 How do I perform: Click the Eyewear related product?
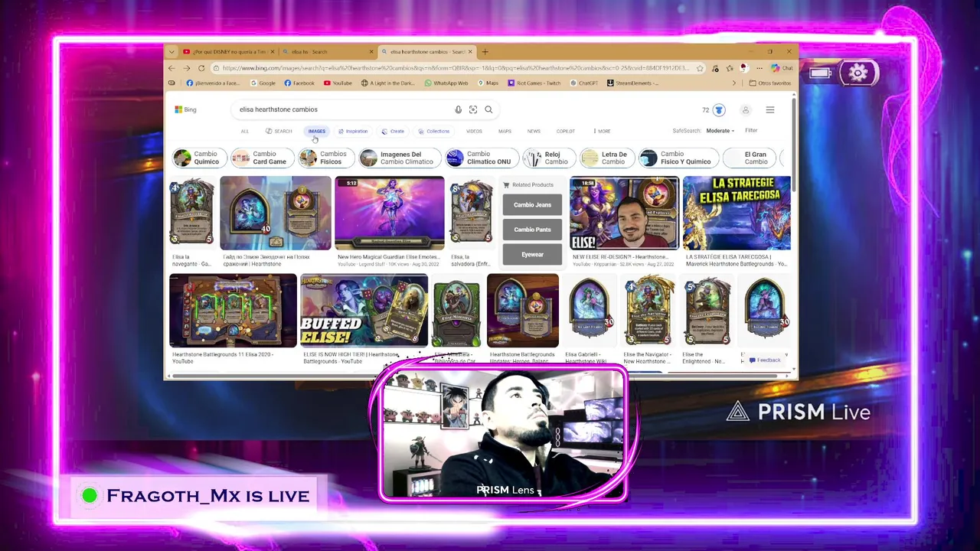(x=532, y=255)
